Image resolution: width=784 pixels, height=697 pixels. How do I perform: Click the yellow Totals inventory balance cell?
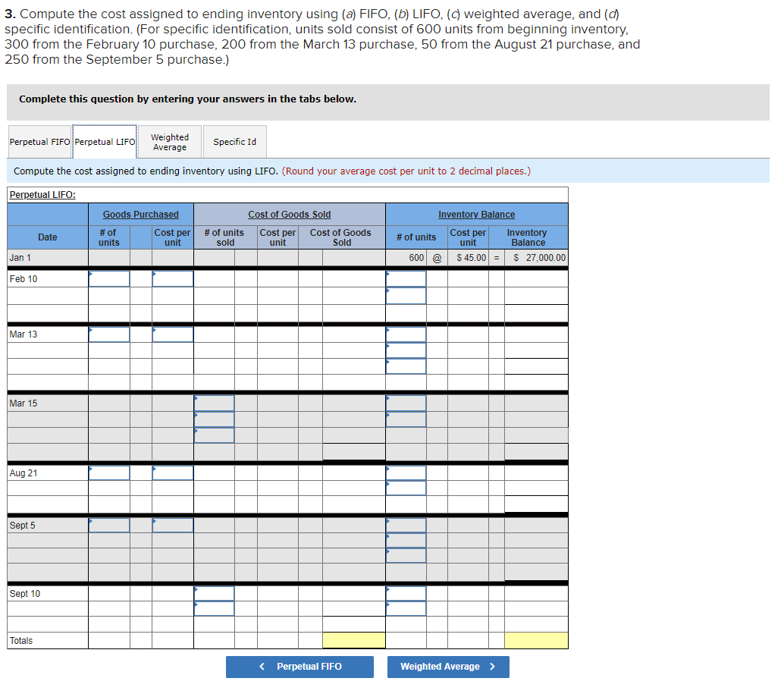pyautogui.click(x=536, y=639)
